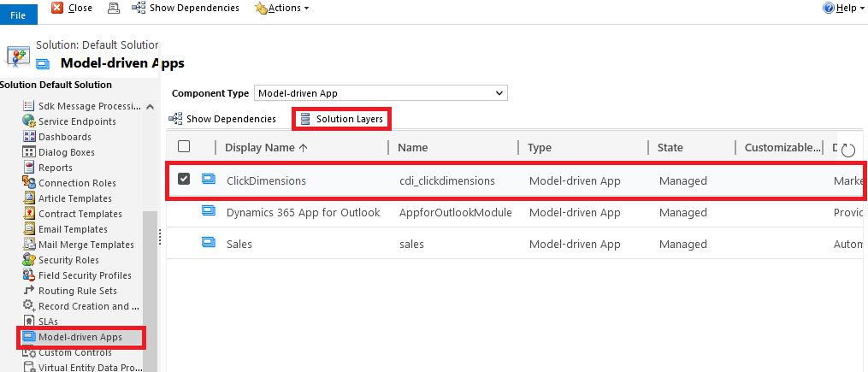Open the Component Type combo box

pyautogui.click(x=381, y=93)
